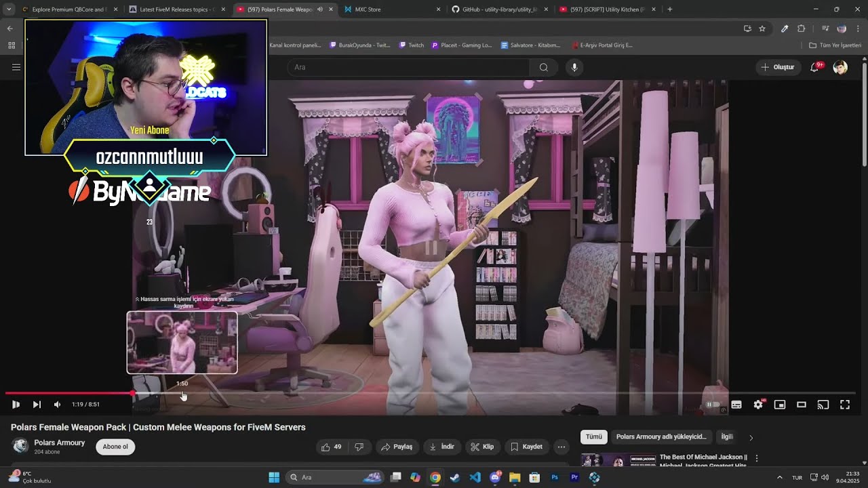Subscribe with the Abone ol button
Viewport: 868px width, 488px height.
(115, 447)
